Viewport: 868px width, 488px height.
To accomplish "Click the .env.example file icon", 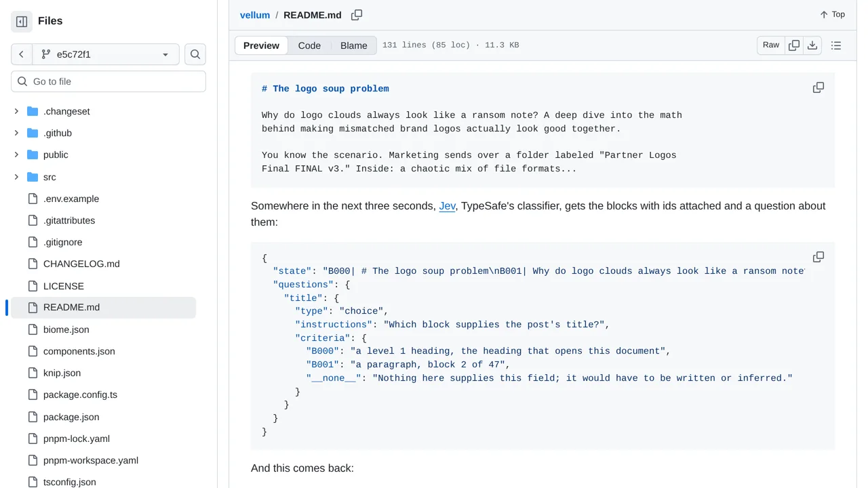I will 33,199.
